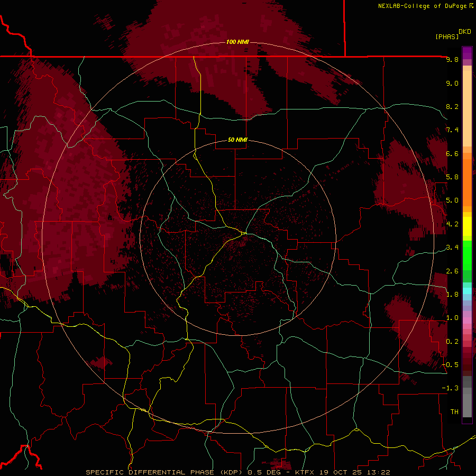Select the 7.4 legend value

(452, 130)
